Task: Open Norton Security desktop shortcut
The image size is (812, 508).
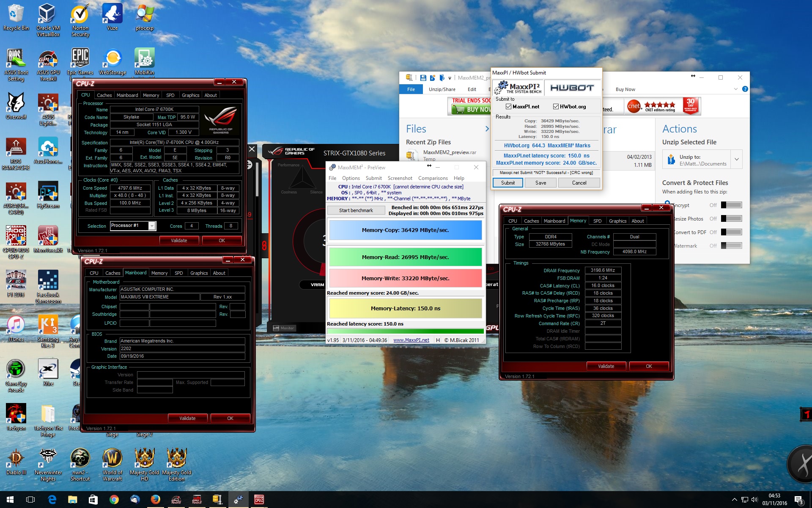Action: 80,20
